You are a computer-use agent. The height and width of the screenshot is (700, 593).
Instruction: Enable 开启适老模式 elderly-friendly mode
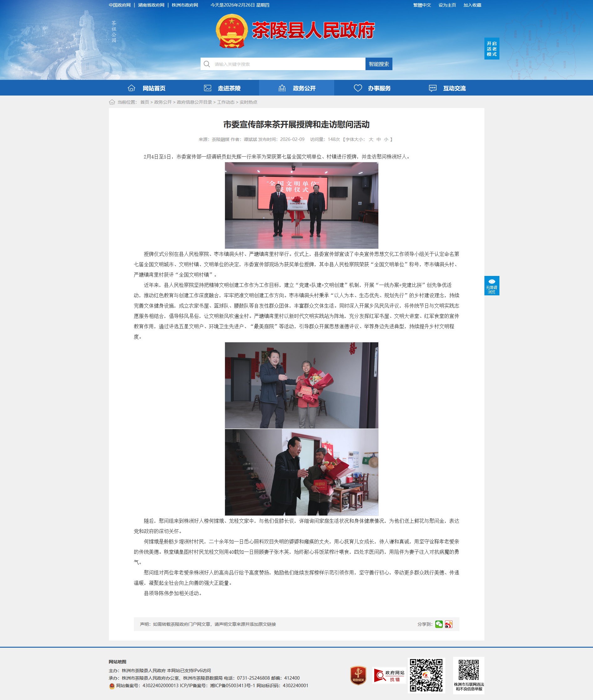point(492,49)
